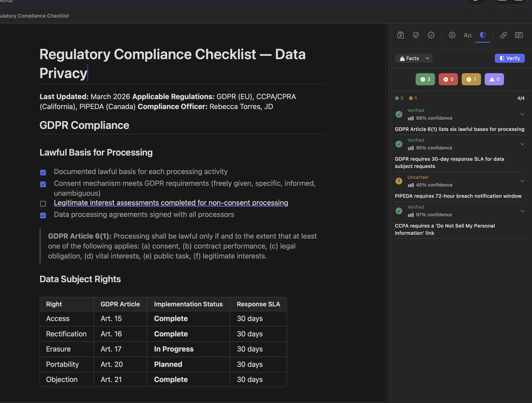This screenshot has width=532, height=403.
Task: Click the Rectification table cell
Action: pos(66,334)
